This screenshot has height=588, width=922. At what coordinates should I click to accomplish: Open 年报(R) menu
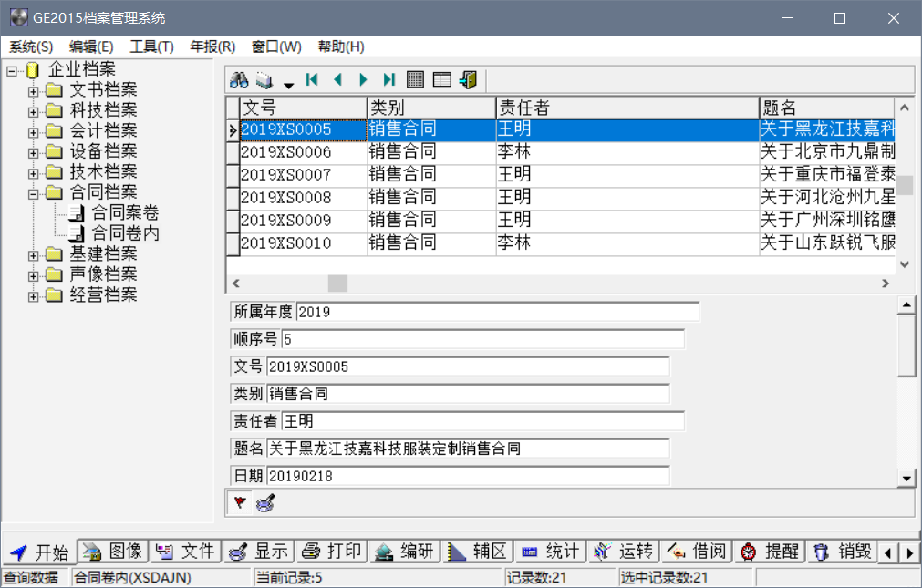coord(212,46)
